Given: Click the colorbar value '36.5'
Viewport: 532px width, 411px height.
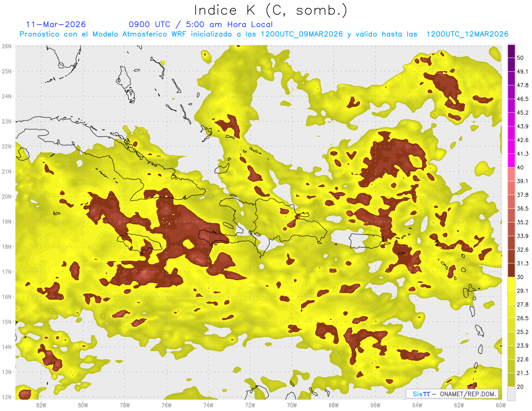Looking at the screenshot, I should click(x=522, y=208).
